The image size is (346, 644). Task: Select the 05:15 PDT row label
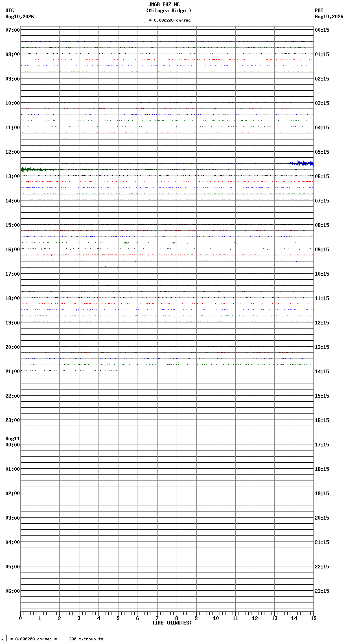click(x=322, y=152)
